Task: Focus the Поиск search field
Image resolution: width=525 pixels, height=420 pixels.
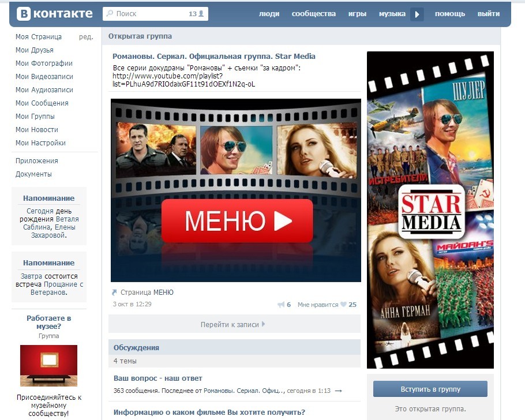Action: coord(155,14)
